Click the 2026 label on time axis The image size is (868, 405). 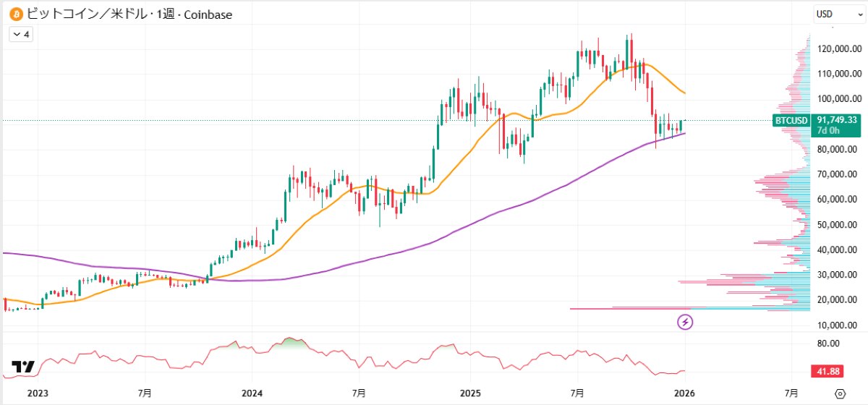(x=684, y=393)
